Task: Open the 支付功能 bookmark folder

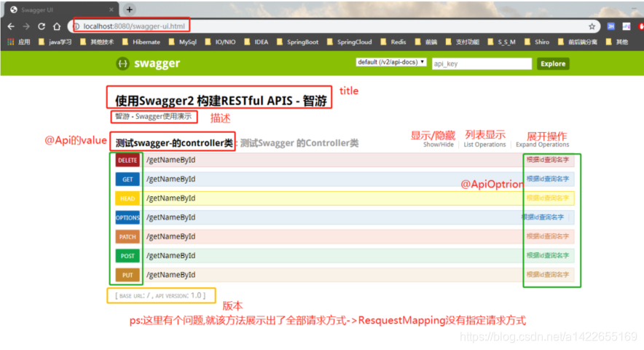Action: [x=463, y=42]
